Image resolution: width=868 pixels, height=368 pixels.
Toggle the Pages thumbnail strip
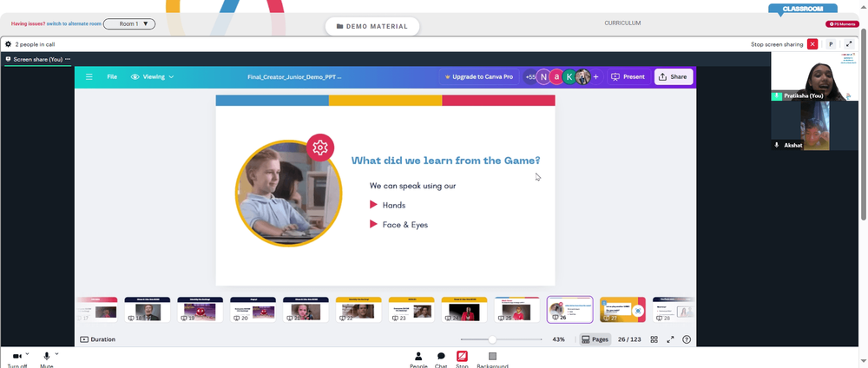point(595,339)
